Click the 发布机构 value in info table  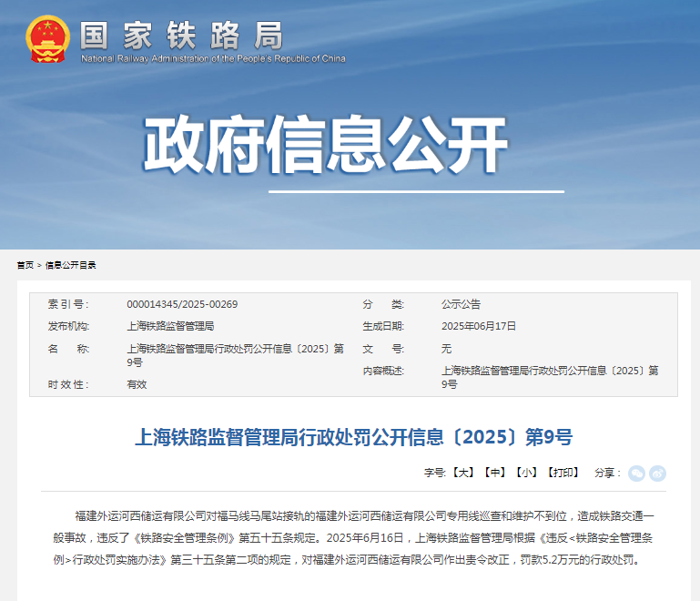coord(170,326)
